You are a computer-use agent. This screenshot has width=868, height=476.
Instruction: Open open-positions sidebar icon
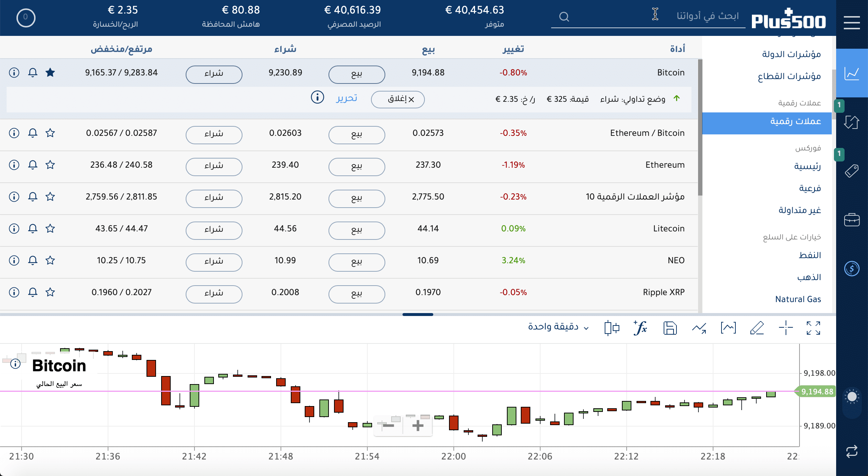click(x=852, y=122)
